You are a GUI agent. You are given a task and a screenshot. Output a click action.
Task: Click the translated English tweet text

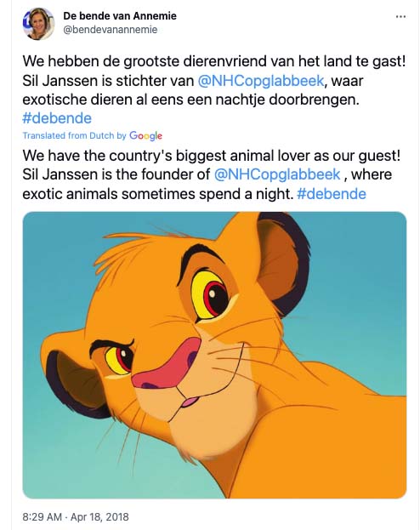click(212, 174)
